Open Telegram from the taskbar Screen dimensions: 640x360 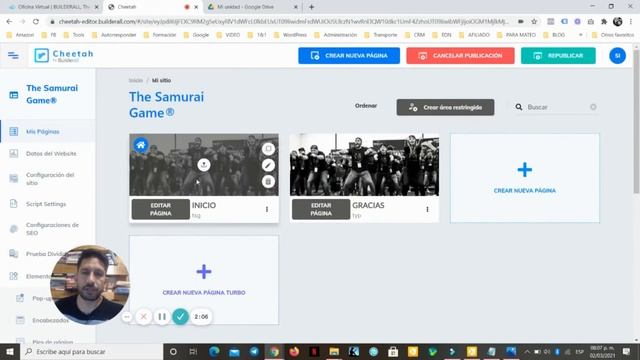click(x=254, y=351)
